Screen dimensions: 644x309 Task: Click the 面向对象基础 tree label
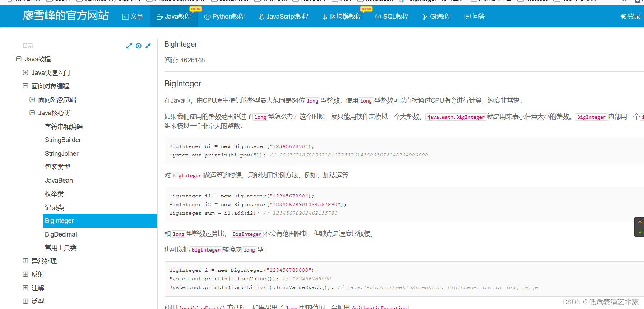[x=57, y=100]
